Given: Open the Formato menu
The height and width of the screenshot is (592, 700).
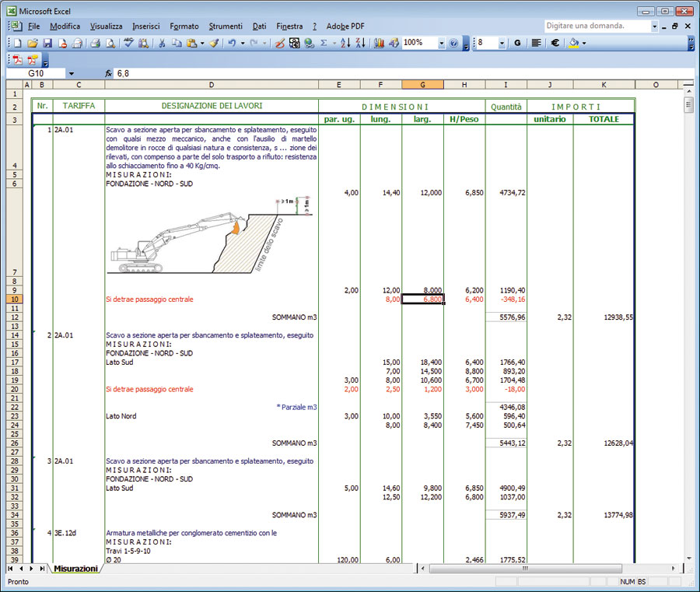Looking at the screenshot, I should click(184, 26).
